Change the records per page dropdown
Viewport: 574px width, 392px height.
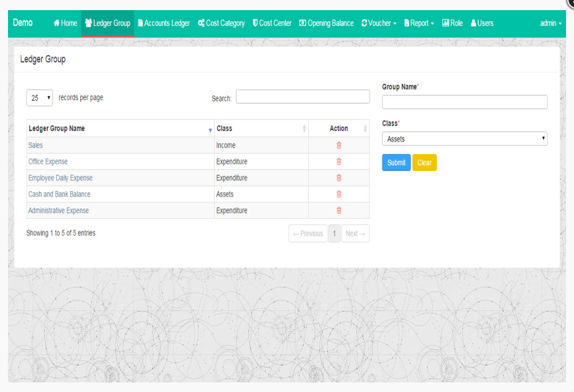pos(39,98)
